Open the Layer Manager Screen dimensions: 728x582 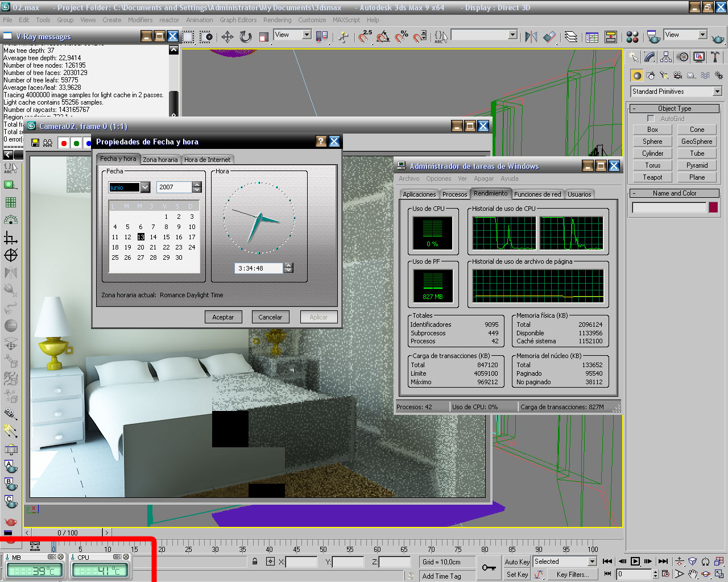click(571, 37)
